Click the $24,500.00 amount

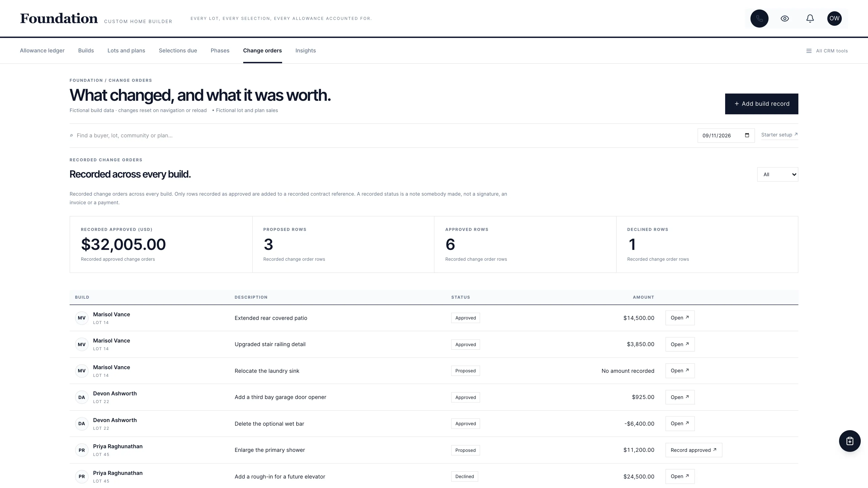(639, 476)
